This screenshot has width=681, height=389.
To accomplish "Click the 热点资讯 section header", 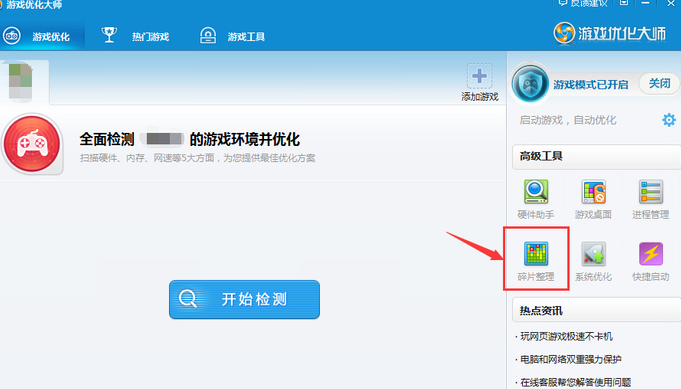I will (x=596, y=310).
